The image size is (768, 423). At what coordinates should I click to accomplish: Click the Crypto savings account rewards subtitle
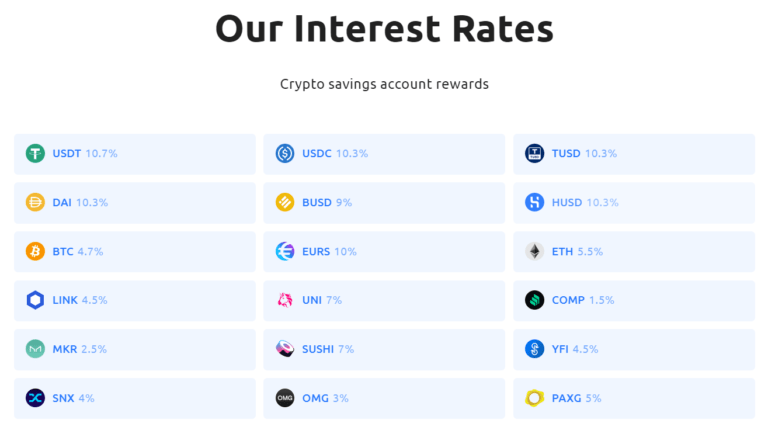[384, 84]
